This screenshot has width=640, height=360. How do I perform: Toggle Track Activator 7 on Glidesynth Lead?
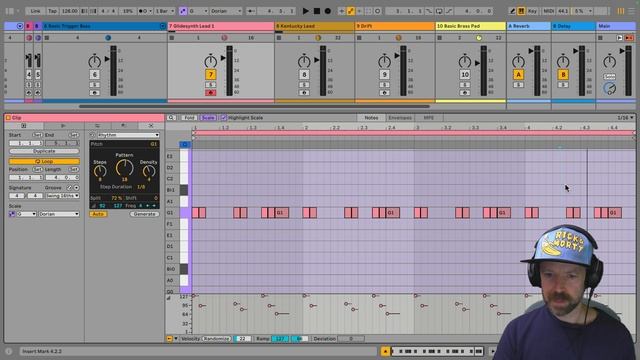tap(211, 75)
